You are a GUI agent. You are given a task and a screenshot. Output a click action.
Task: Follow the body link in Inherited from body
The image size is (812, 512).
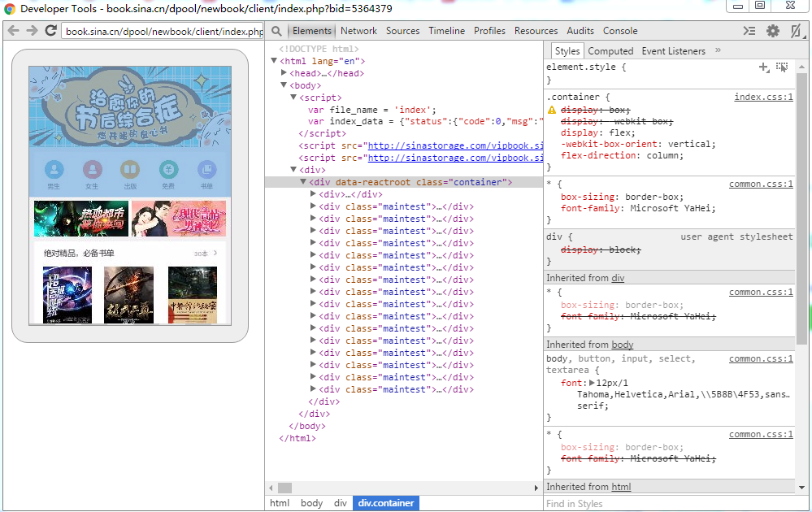pyautogui.click(x=623, y=345)
